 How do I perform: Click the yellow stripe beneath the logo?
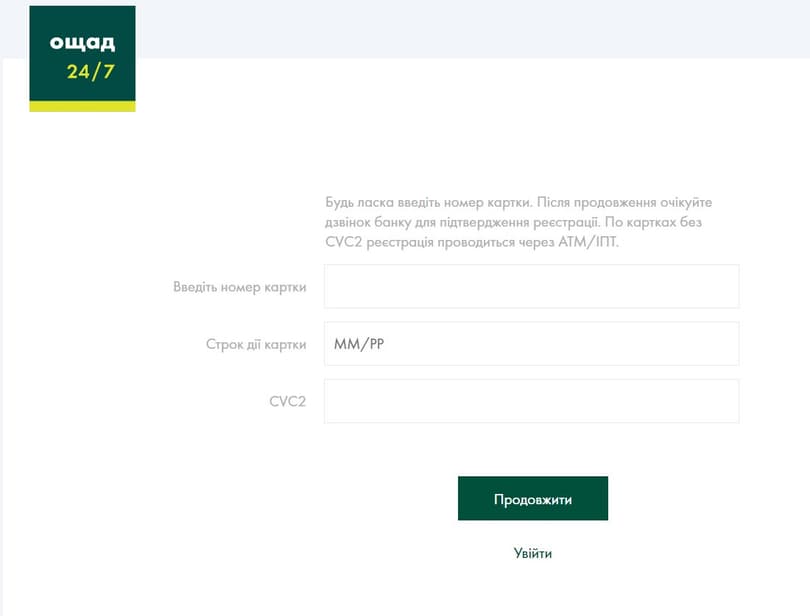coord(82,106)
